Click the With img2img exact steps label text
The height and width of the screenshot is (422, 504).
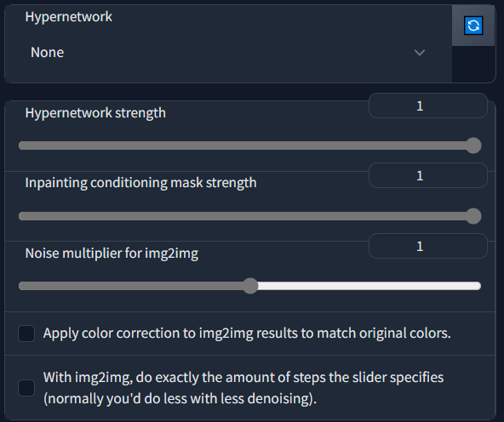point(243,388)
